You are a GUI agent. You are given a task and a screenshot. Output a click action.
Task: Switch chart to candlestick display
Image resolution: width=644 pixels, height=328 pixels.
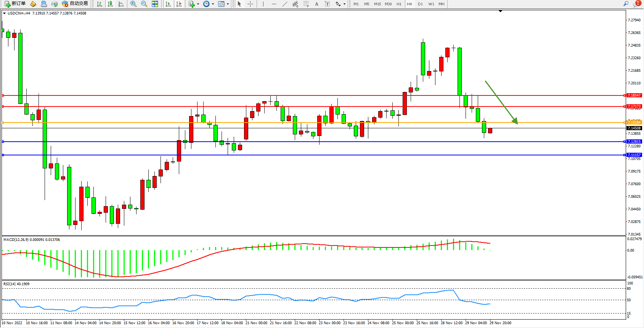tap(110, 4)
